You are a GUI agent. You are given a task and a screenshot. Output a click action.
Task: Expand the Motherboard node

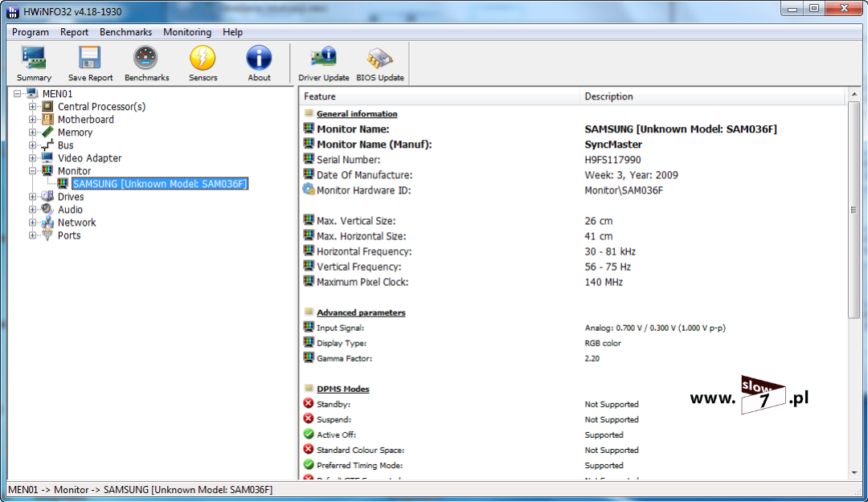click(x=33, y=119)
